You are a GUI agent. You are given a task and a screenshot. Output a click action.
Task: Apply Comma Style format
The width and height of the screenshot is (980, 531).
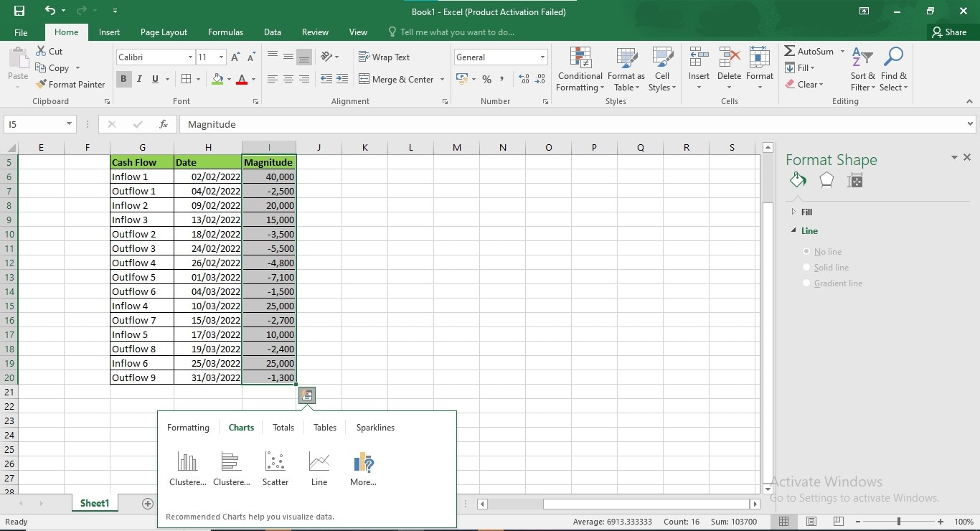(501, 79)
